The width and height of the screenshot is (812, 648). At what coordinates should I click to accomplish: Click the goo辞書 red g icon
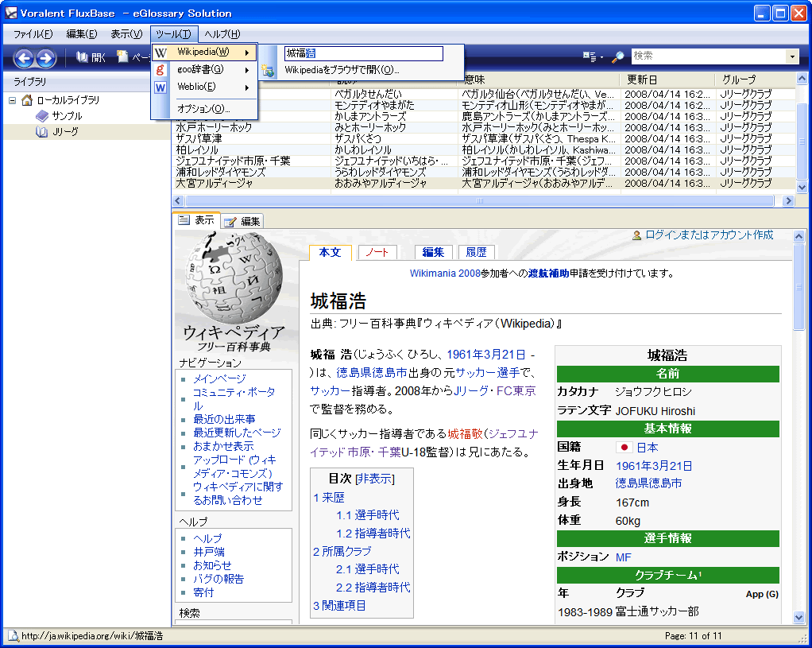pyautogui.click(x=160, y=69)
